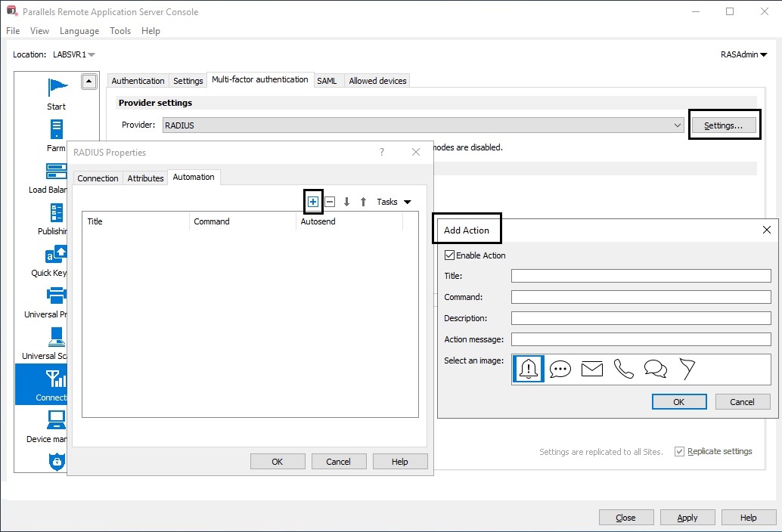Click the plus icon to add an action
This screenshot has width=782, height=532.
click(312, 202)
